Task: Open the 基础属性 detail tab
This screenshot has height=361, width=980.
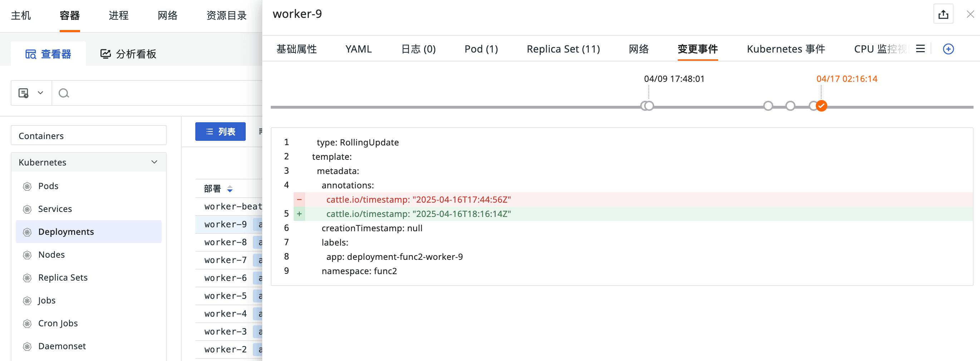Action: (297, 49)
